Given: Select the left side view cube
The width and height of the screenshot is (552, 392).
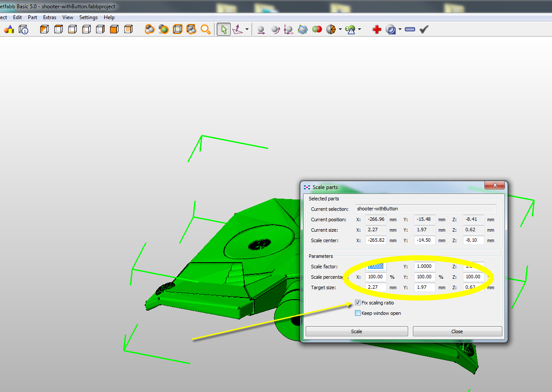Looking at the screenshot, I should click(86, 29).
